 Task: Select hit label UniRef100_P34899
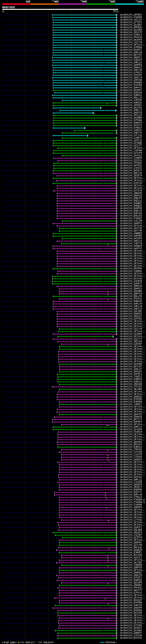131,17
